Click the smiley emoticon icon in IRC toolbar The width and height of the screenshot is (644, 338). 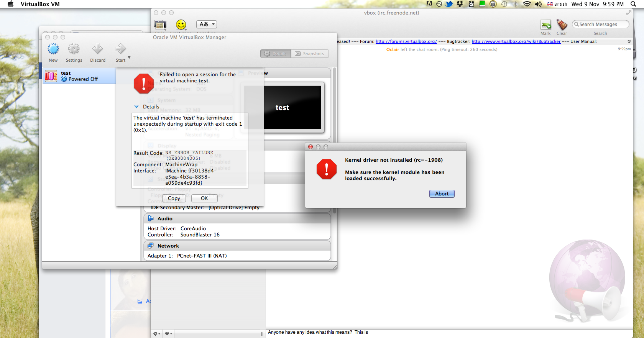coord(181,25)
